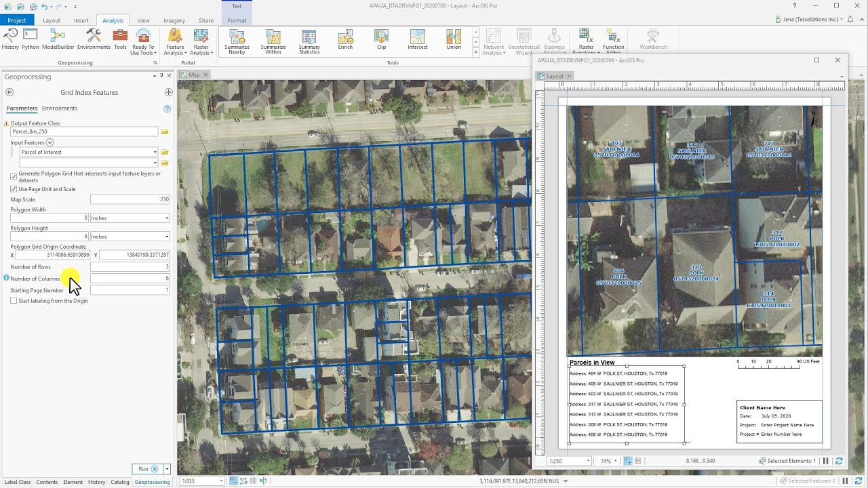Click the Output Feature Class field
This screenshot has height=488, width=868.
tap(84, 131)
